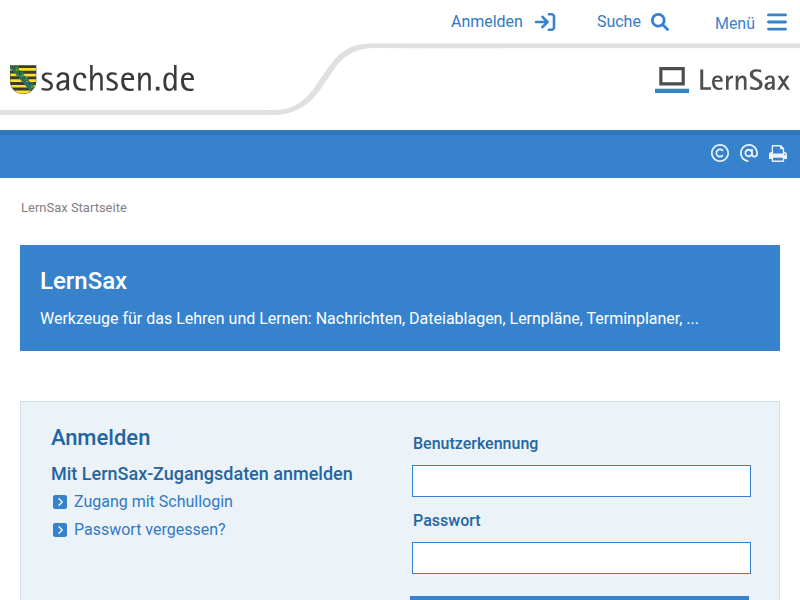
Task: Open the copyright imprint icon
Action: (x=719, y=154)
